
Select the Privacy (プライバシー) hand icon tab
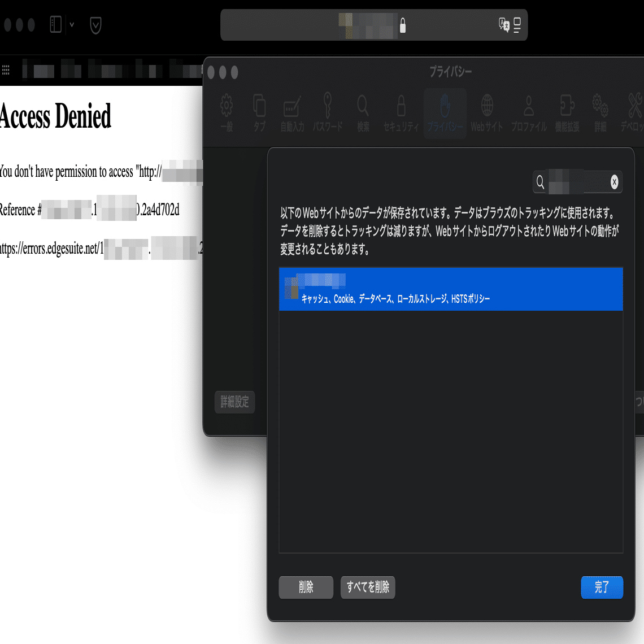click(x=445, y=113)
